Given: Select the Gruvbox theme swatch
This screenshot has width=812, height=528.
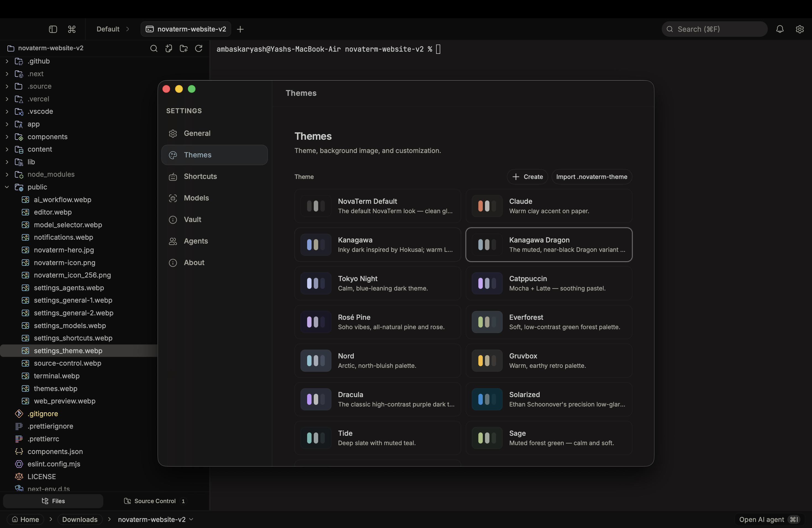Looking at the screenshot, I should [487, 361].
